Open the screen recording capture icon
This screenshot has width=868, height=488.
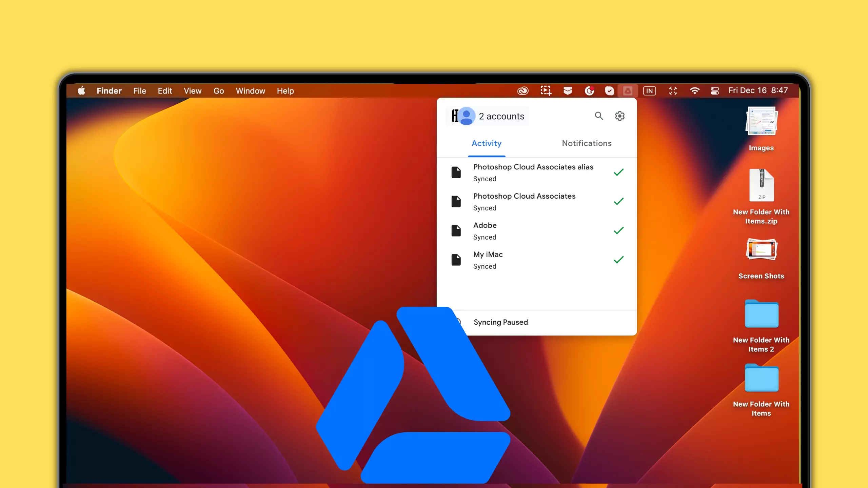[x=546, y=90]
